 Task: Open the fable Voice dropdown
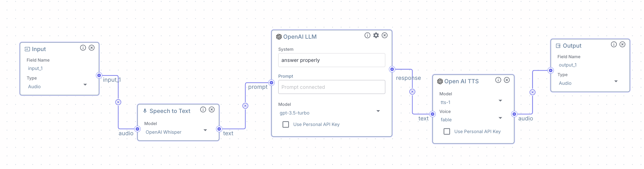point(472,120)
